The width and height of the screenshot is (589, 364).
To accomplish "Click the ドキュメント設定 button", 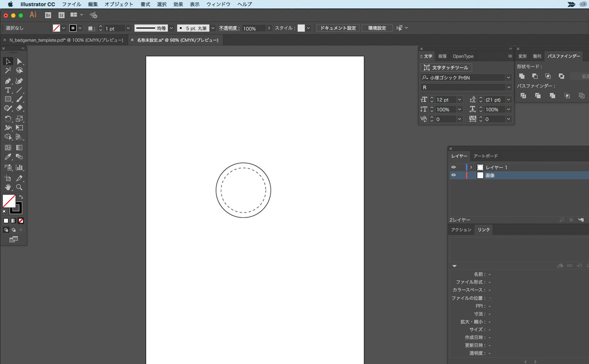I will 338,28.
